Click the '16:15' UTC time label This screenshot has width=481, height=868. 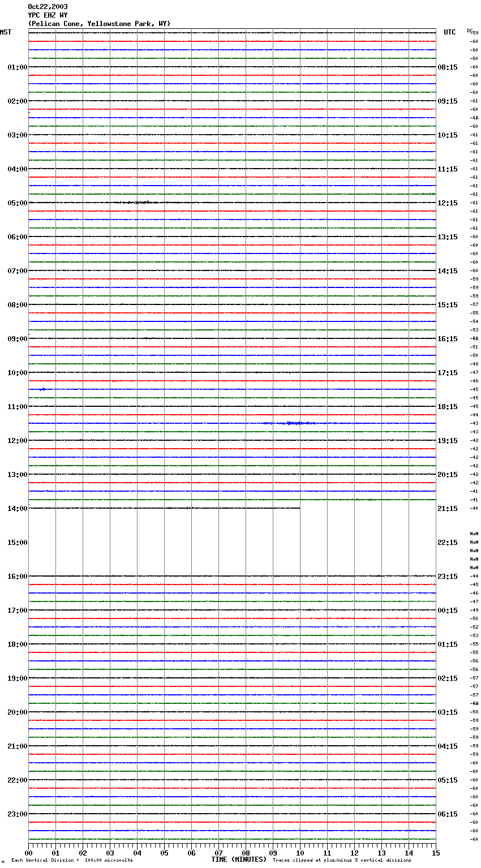click(x=448, y=339)
